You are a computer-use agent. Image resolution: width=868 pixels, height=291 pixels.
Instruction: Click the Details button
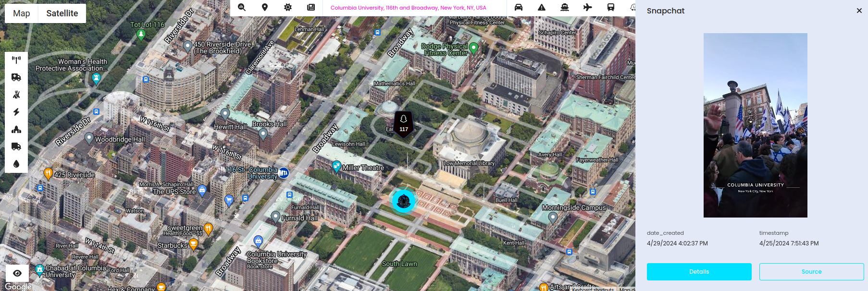pos(699,272)
